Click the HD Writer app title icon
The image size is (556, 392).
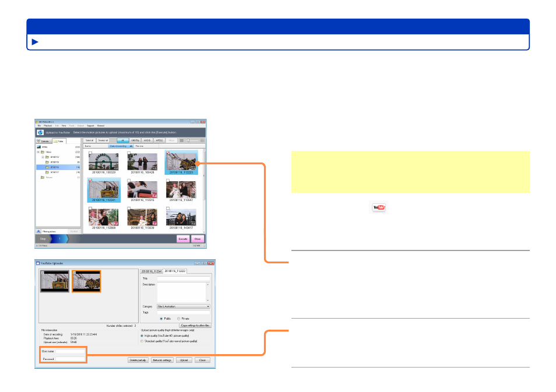[x=37, y=122]
